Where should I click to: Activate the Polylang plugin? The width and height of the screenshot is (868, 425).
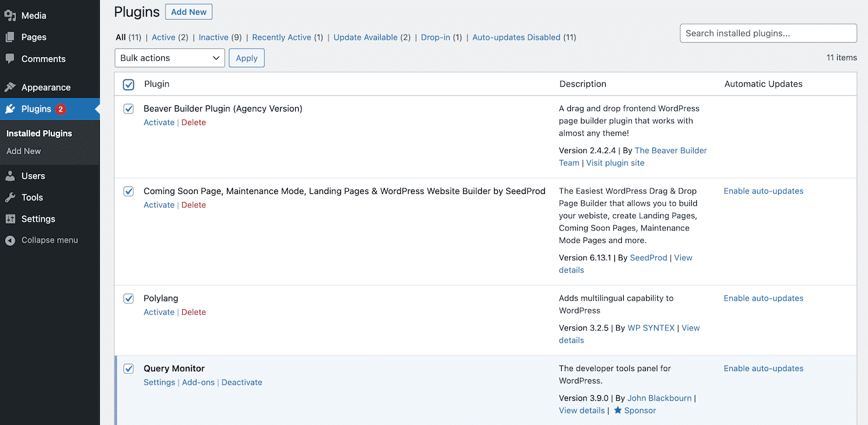click(159, 312)
